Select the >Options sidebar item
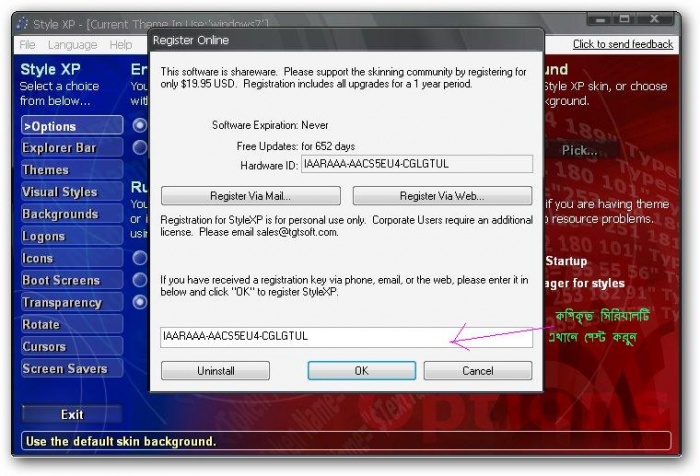 click(x=71, y=126)
